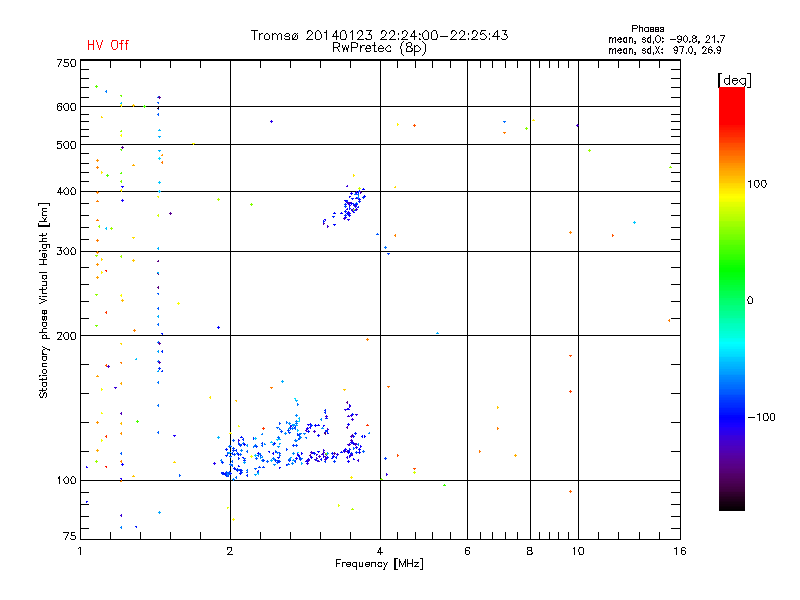Click the 'Frequency [MHz]' axis label
The height and width of the screenshot is (600, 800).
379,564
